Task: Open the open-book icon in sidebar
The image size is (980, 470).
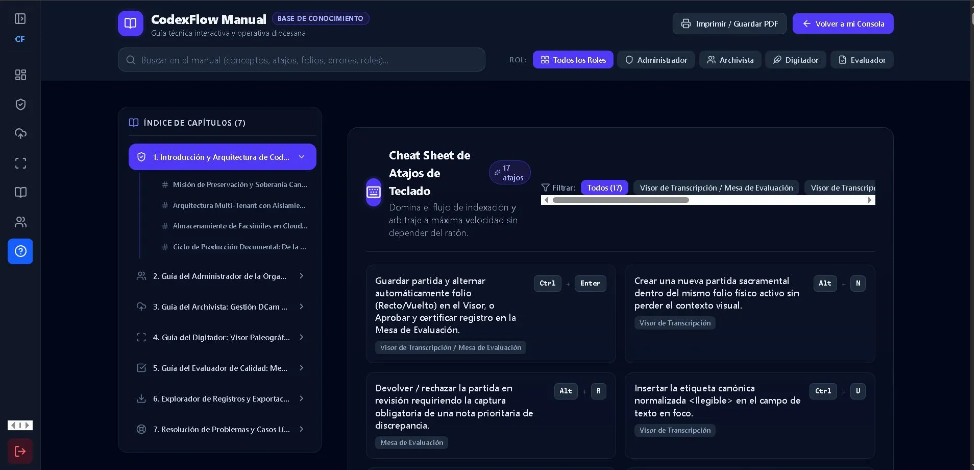Action: (x=20, y=192)
